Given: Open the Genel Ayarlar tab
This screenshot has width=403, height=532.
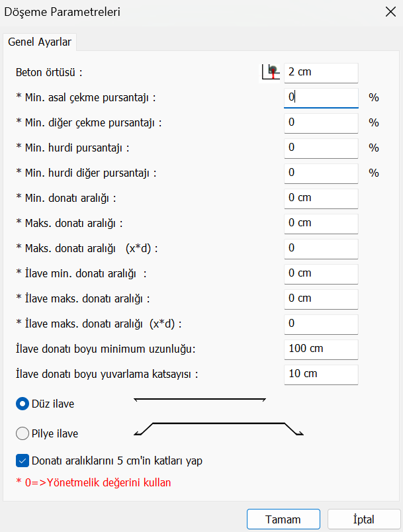Looking at the screenshot, I should click(40, 42).
